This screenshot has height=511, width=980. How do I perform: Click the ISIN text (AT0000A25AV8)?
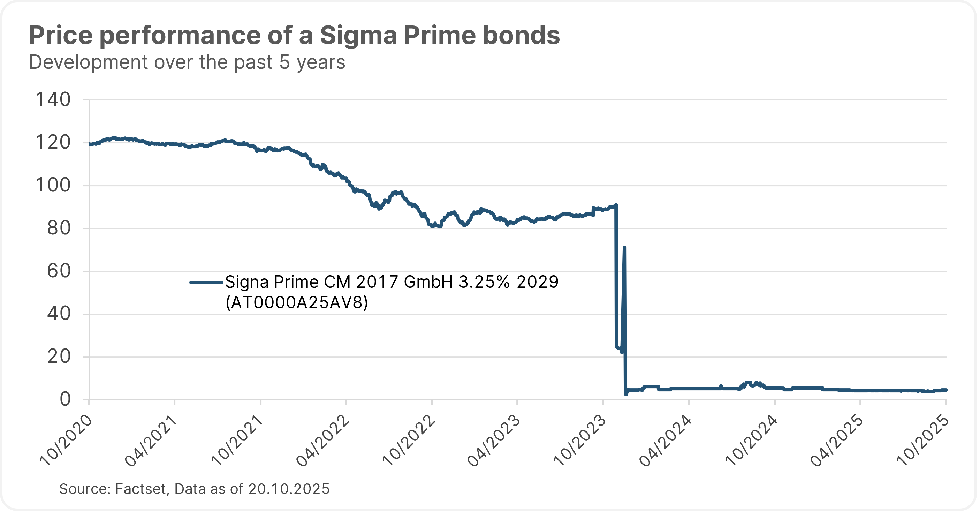[x=296, y=303]
